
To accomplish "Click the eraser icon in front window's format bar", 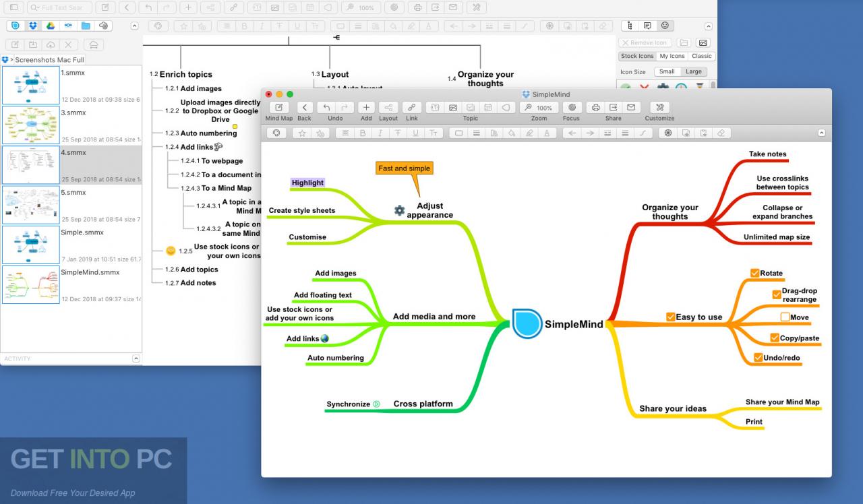I will (721, 133).
